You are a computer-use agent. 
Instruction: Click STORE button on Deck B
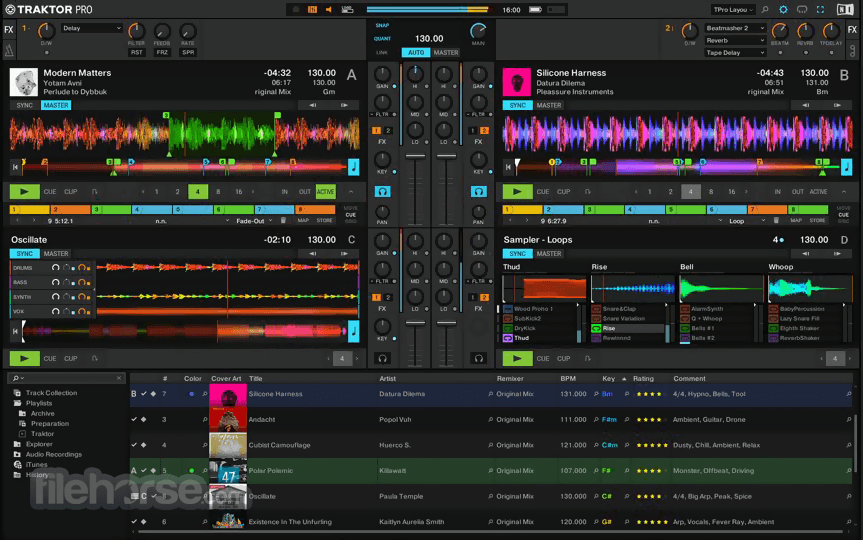(x=817, y=220)
